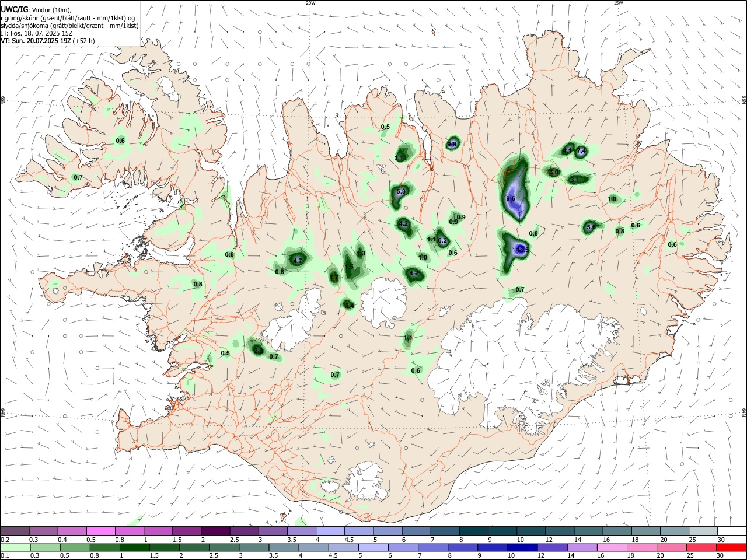The width and height of the screenshot is (747, 560).
Task: Select the 9.9 rainfall value in the north
Action: click(452, 145)
